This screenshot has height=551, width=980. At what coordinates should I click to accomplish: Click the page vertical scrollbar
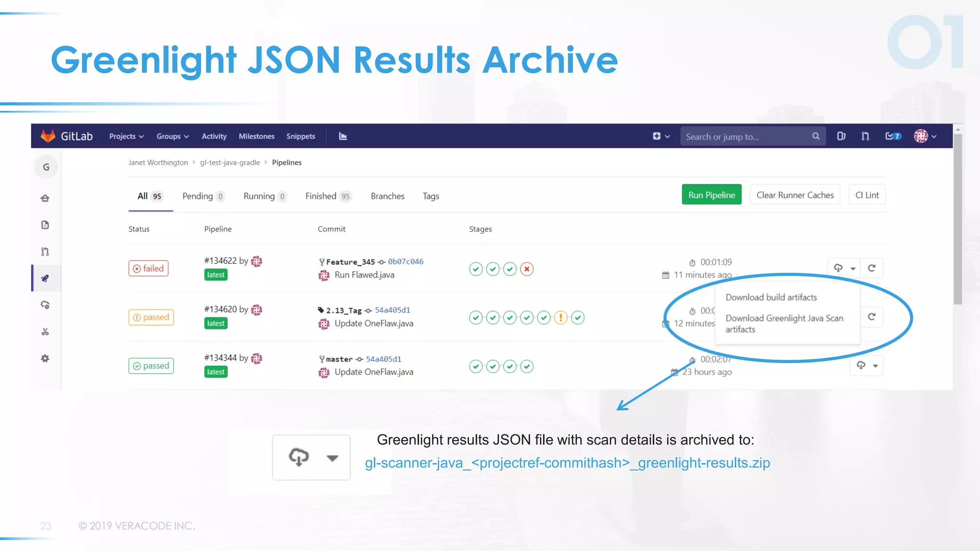(958, 219)
